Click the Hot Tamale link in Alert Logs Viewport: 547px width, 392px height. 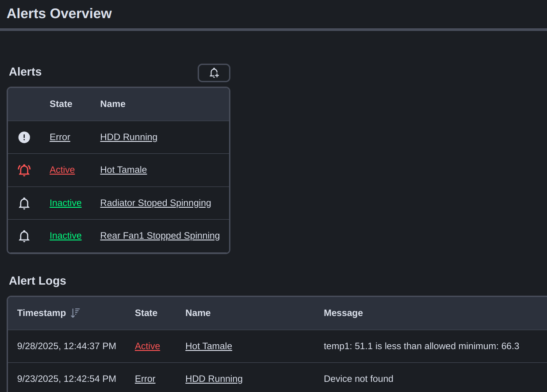tap(208, 346)
